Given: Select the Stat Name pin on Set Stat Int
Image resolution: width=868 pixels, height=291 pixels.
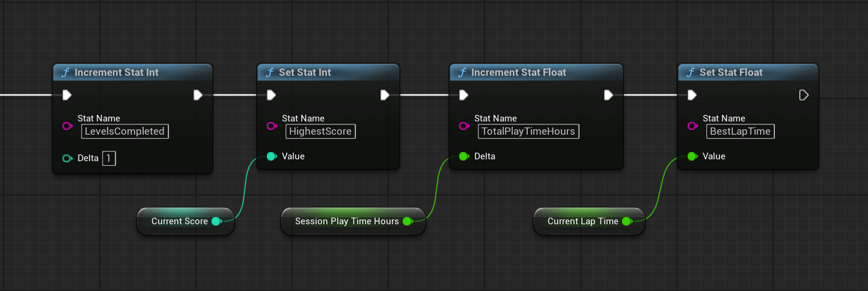Looking at the screenshot, I should [271, 126].
